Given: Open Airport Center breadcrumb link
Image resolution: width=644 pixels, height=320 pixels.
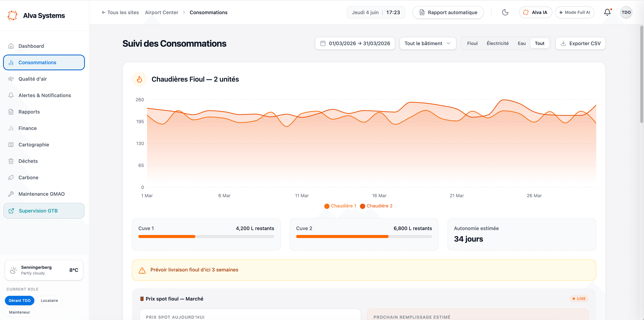Looking at the screenshot, I should [162, 12].
